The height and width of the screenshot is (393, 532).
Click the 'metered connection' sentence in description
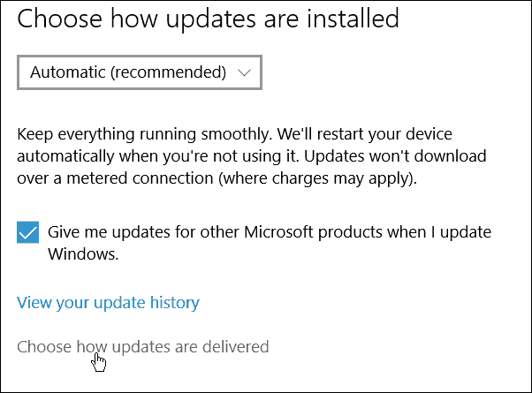tap(217, 178)
